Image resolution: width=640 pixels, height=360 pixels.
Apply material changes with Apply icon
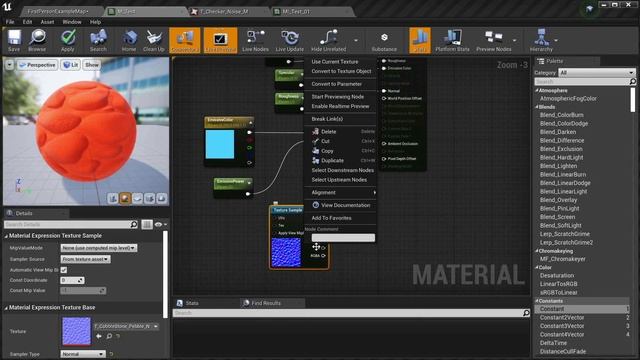point(68,40)
